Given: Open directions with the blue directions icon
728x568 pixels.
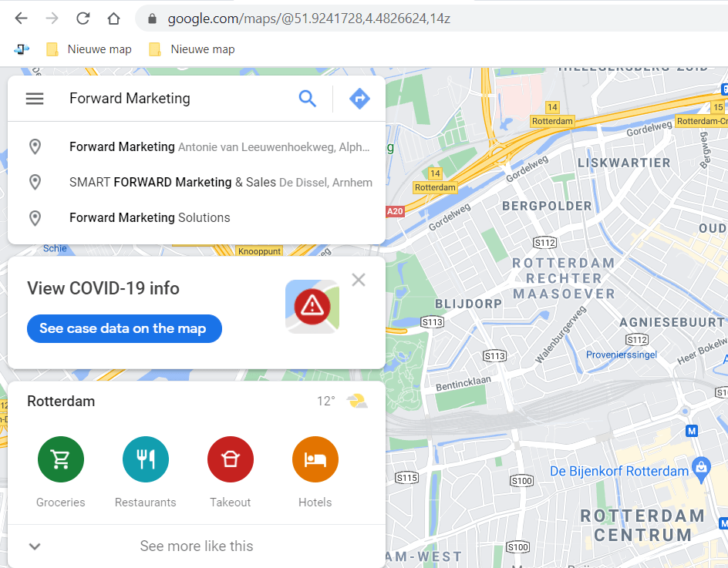Looking at the screenshot, I should (359, 98).
